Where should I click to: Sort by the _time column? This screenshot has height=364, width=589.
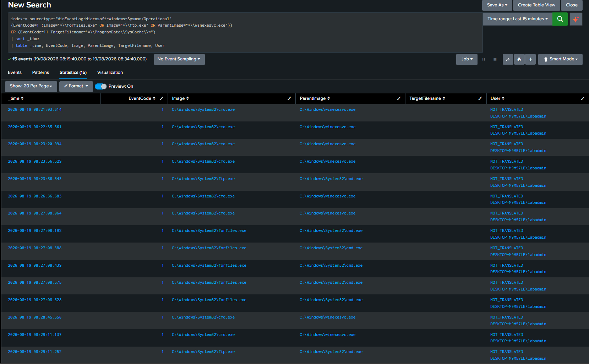point(16,98)
